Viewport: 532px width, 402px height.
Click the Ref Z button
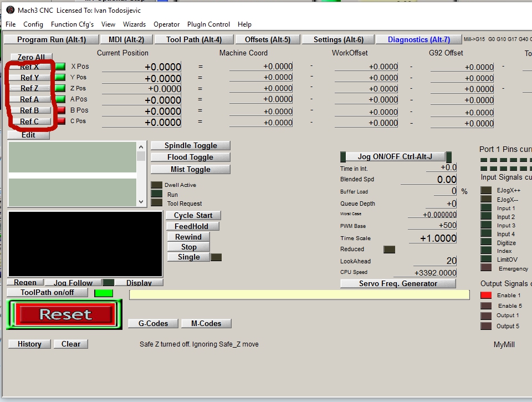[x=29, y=88]
